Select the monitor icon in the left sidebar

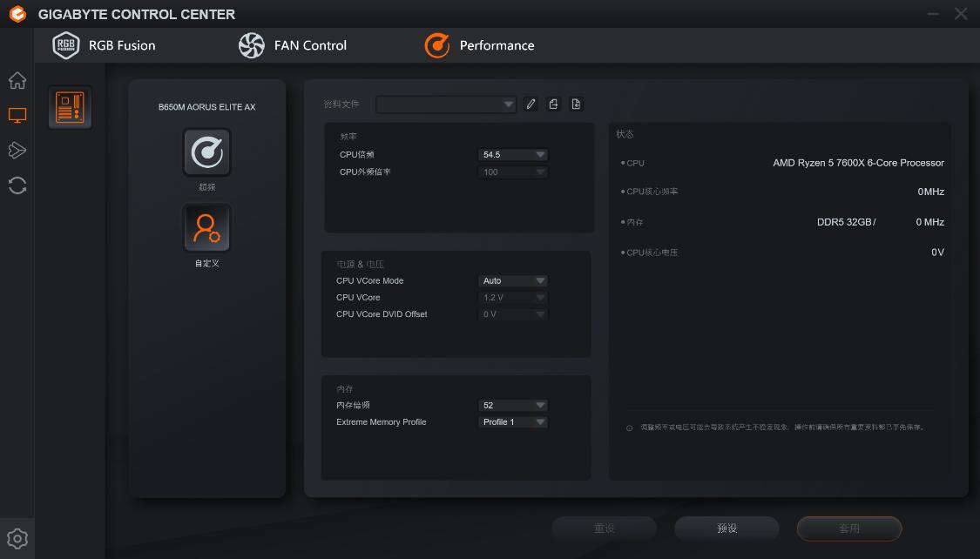coord(17,115)
